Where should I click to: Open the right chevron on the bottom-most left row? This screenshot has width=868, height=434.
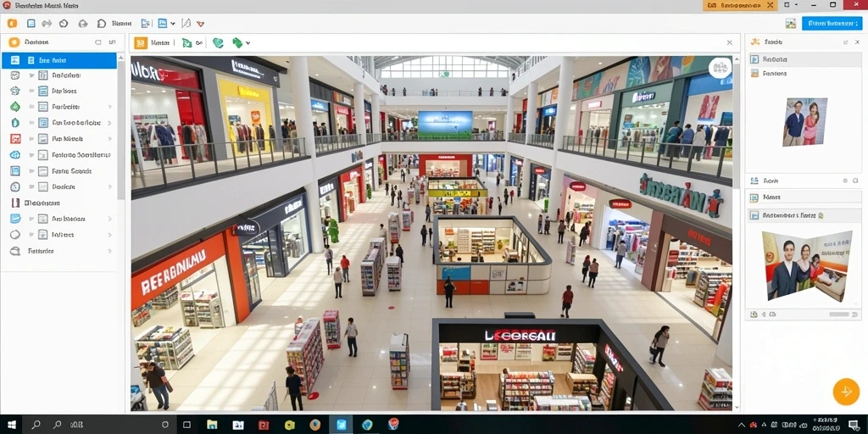tap(109, 251)
